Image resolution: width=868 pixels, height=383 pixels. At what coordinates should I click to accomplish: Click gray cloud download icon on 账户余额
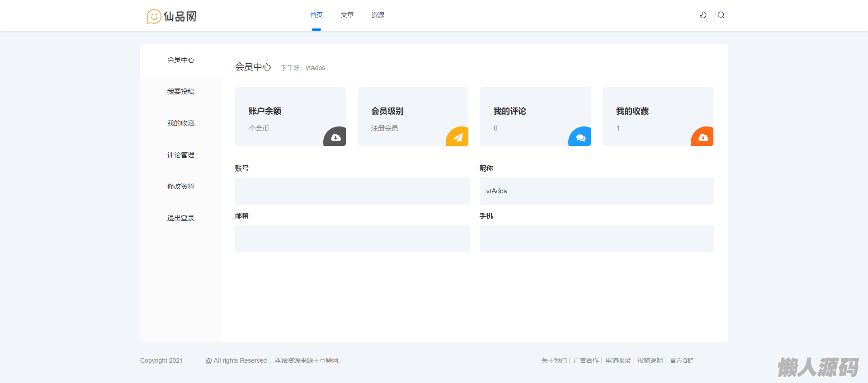(x=335, y=137)
